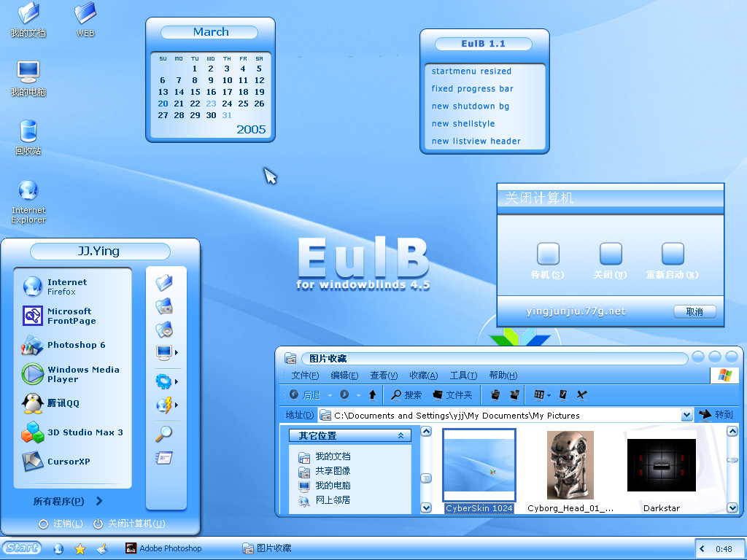Open Windows Media Player in start menu
This screenshot has width=747, height=560.
pos(71,374)
